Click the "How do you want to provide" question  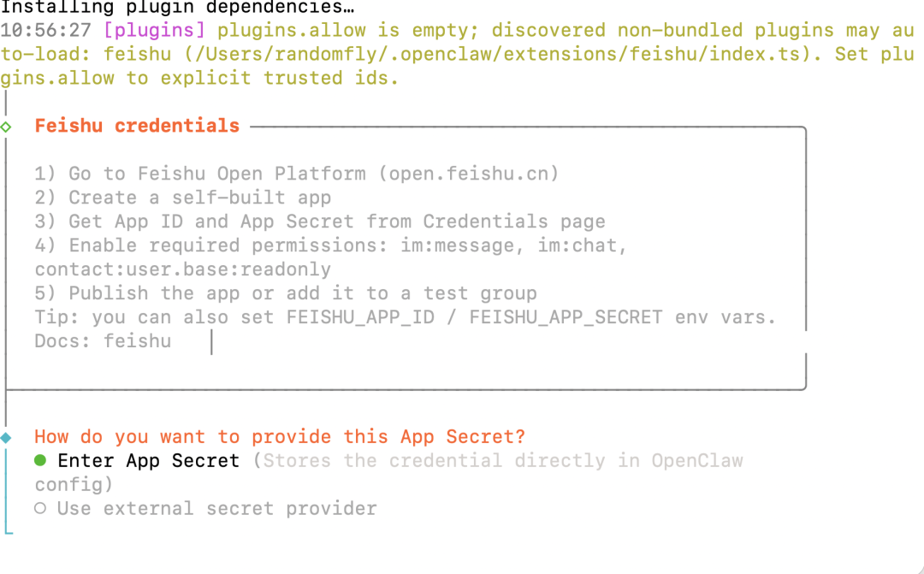tap(280, 437)
